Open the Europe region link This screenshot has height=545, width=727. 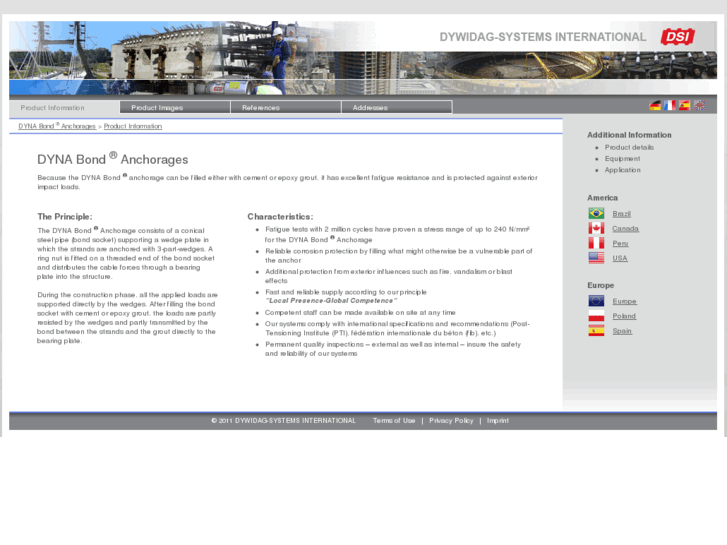[x=625, y=301]
